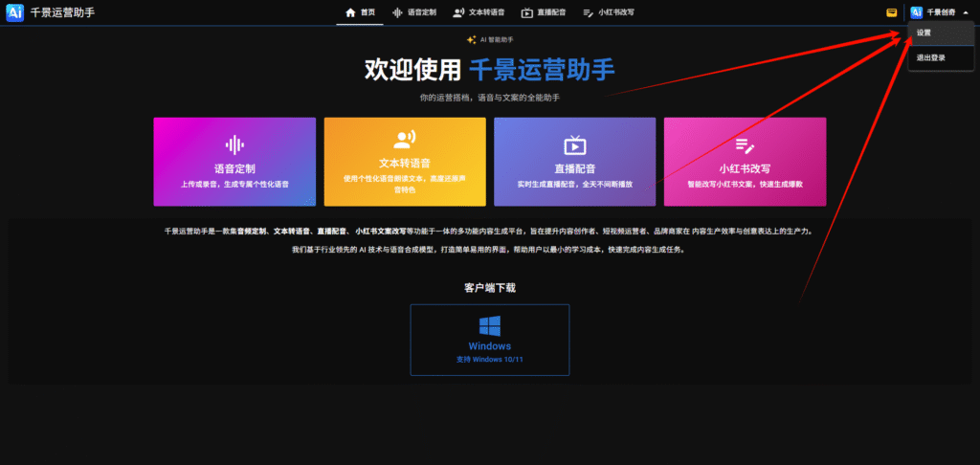
Task: Click the 千景创奇 username in the header
Action: click(x=941, y=12)
